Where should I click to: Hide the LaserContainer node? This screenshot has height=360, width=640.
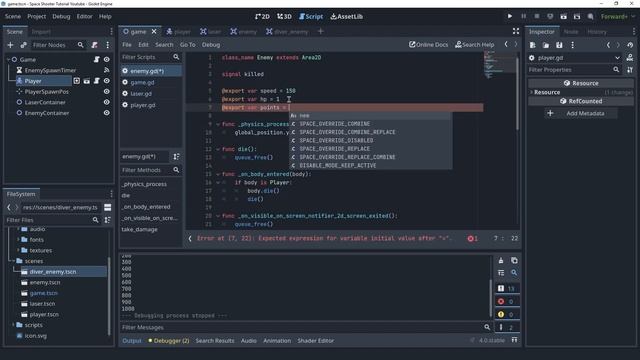[x=107, y=102]
